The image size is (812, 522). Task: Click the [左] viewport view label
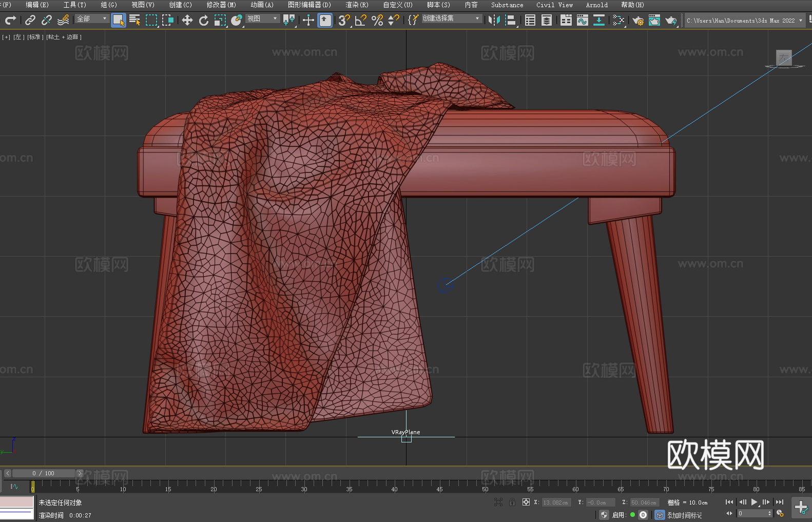coord(18,37)
